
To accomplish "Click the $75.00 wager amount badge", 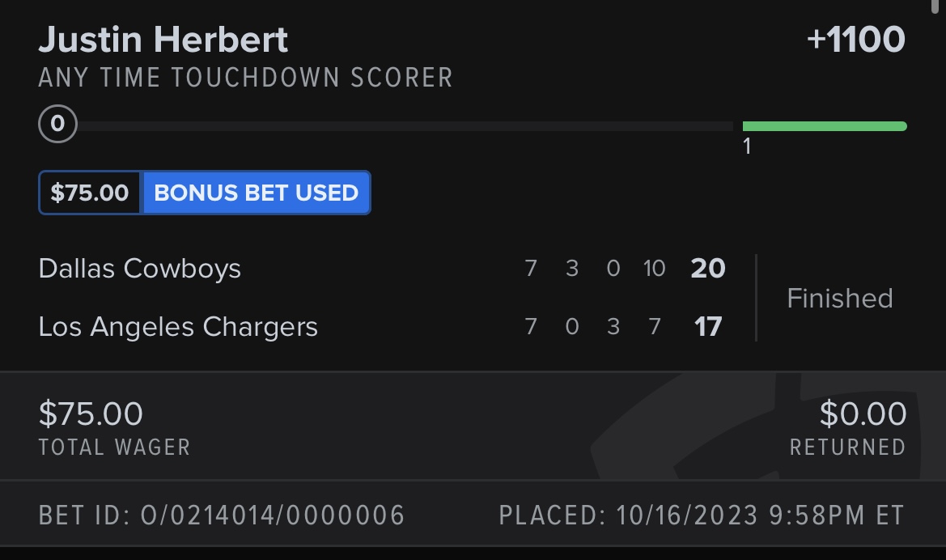I will 89,193.
